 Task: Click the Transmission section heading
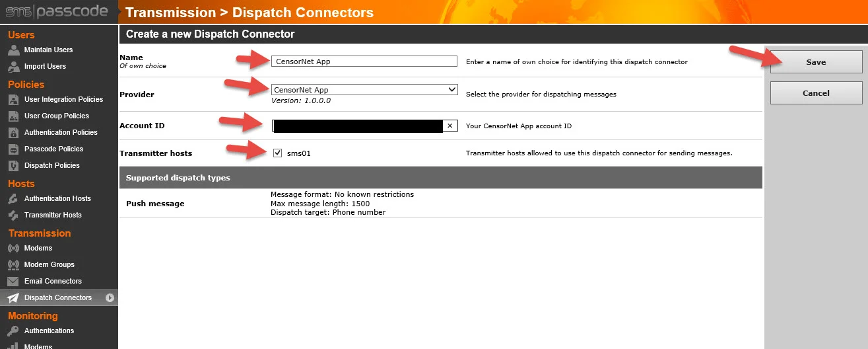coord(40,233)
